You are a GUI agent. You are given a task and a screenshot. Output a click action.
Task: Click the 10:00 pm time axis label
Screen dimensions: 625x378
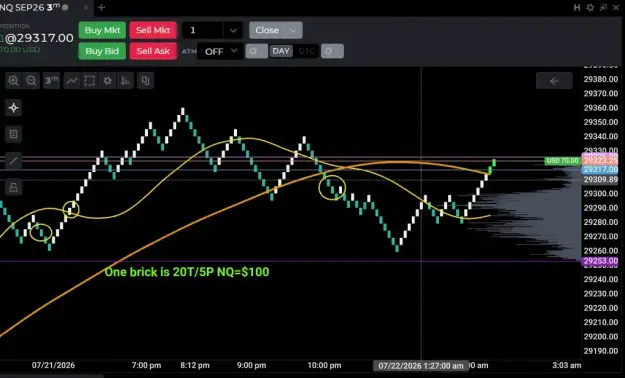[x=324, y=365]
